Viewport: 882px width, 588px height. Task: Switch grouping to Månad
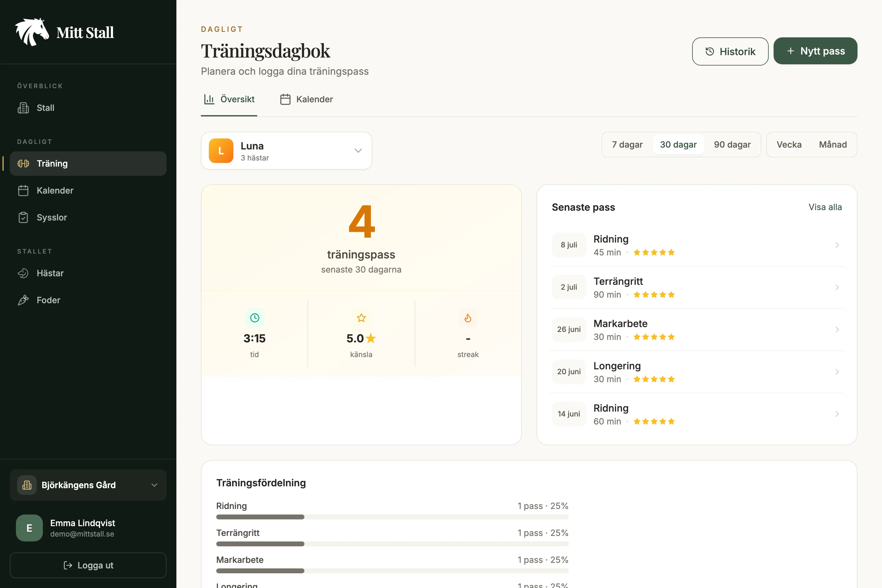(x=833, y=145)
